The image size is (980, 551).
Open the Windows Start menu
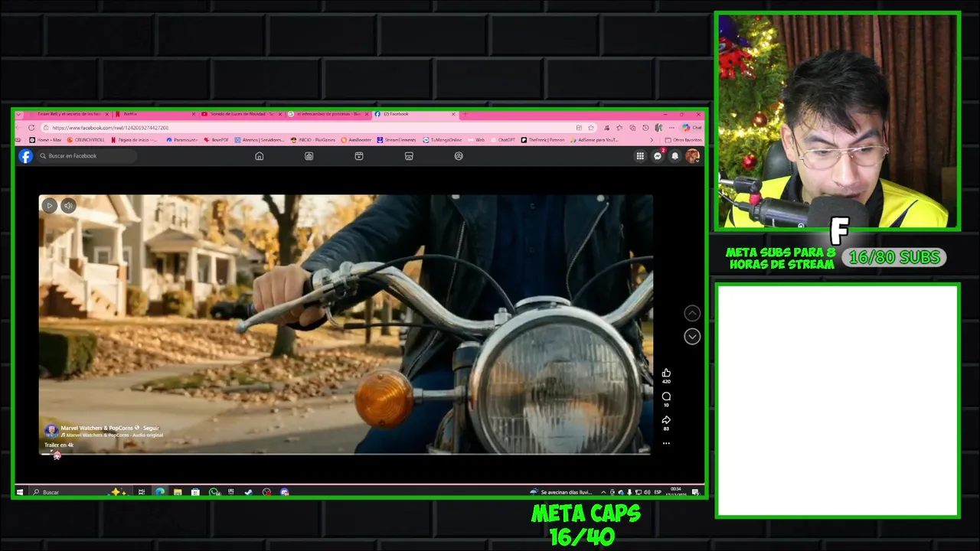20,492
